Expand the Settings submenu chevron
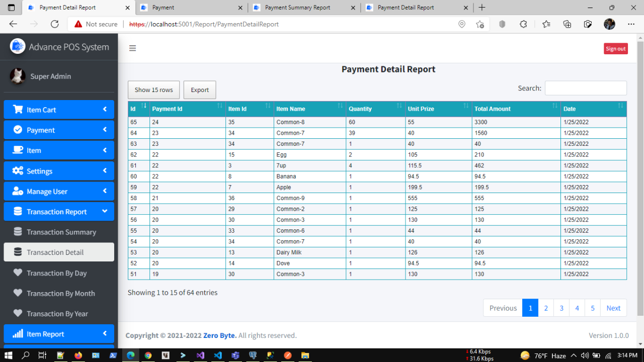The height and width of the screenshot is (362, 644). pyautogui.click(x=105, y=170)
